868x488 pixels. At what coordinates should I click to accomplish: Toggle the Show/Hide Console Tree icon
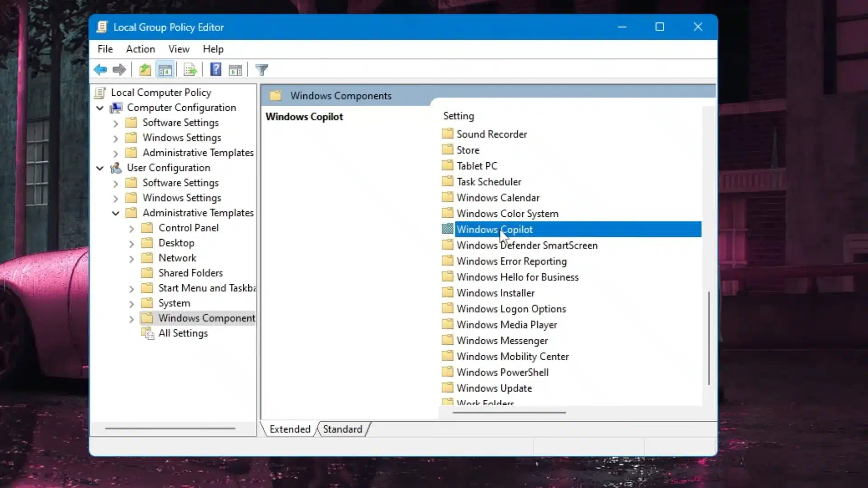[165, 70]
